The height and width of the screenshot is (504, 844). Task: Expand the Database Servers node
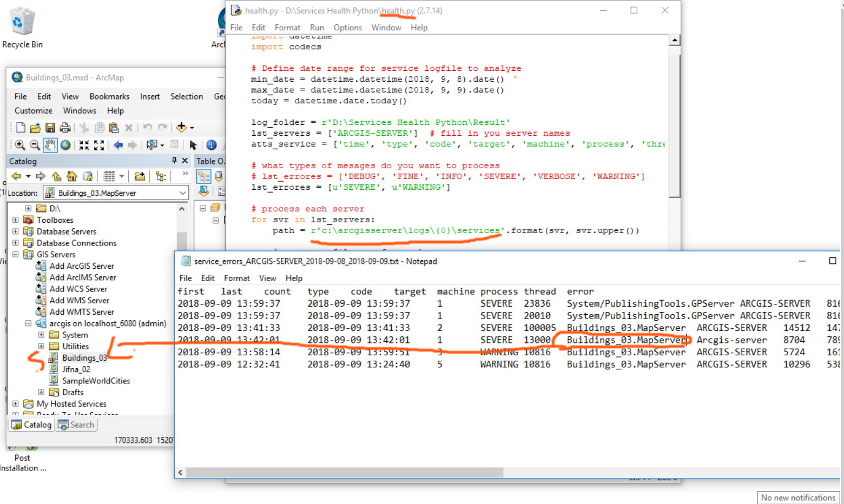click(x=15, y=231)
